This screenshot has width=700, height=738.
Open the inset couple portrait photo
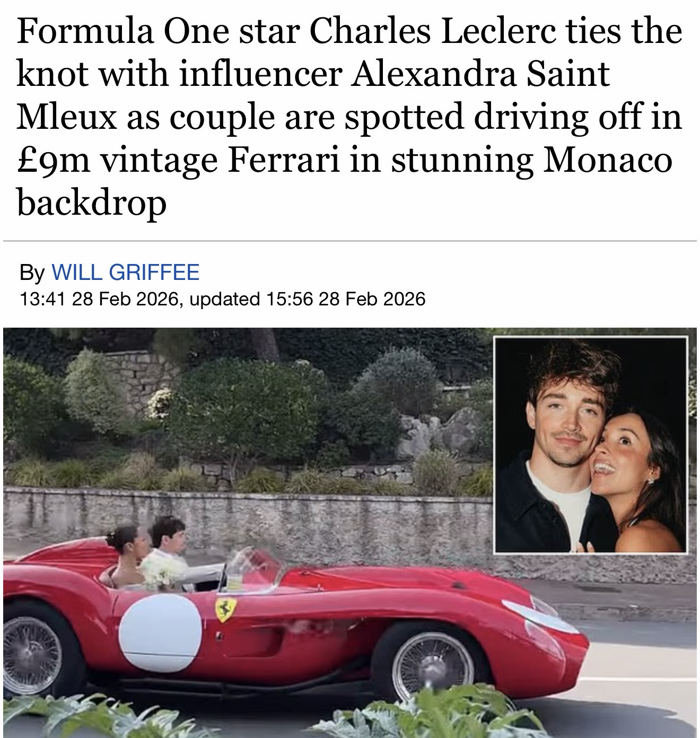tap(591, 445)
